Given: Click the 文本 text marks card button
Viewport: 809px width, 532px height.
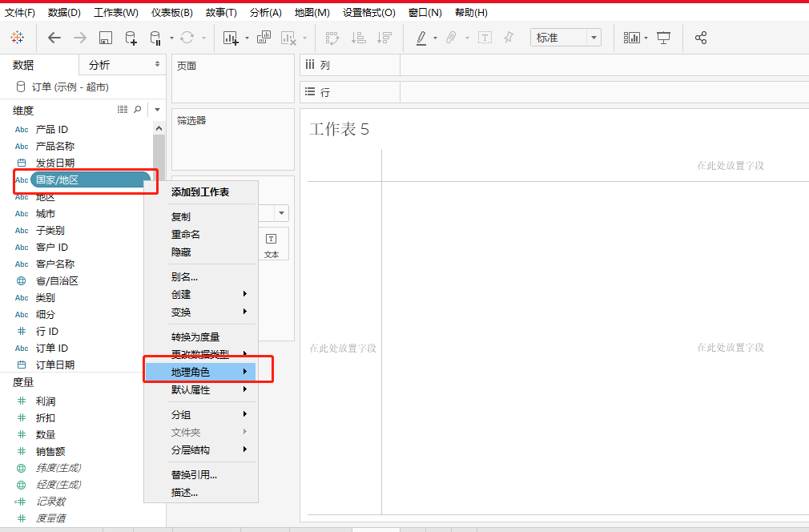Looking at the screenshot, I should [272, 246].
